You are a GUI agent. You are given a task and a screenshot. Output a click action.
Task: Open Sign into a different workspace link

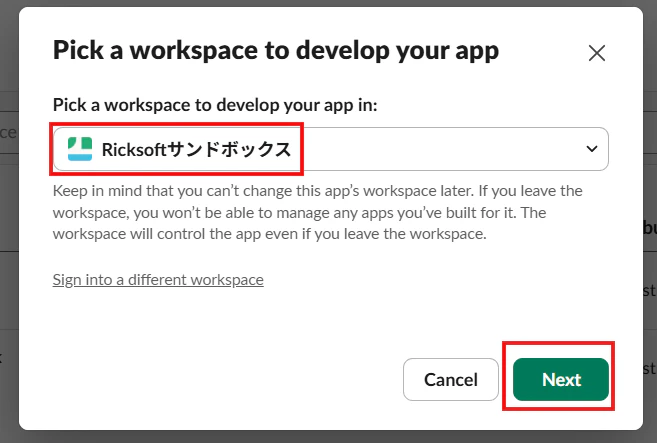pos(158,280)
